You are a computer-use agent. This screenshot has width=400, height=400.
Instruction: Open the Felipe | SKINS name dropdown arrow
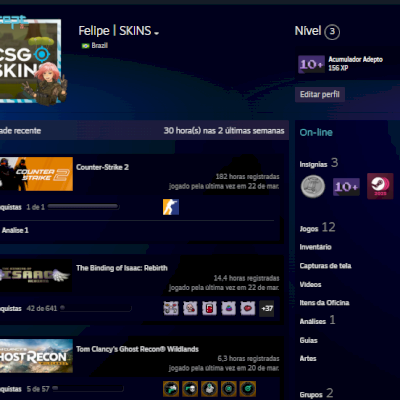156,33
